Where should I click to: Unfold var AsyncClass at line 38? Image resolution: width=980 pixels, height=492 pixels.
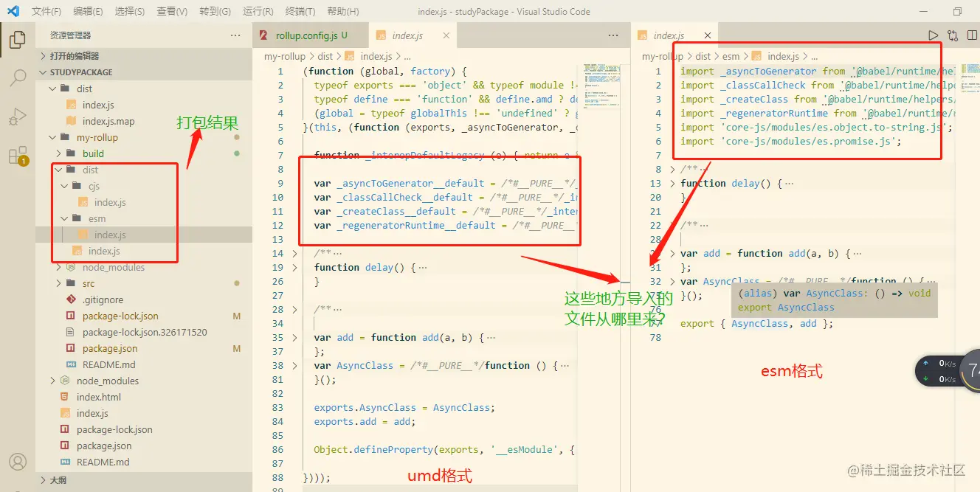(x=295, y=366)
